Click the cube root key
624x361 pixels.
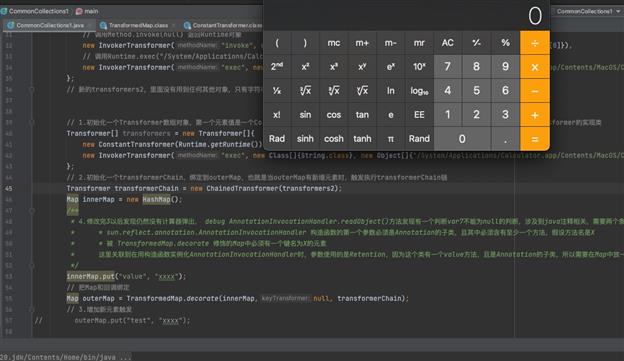(x=334, y=91)
